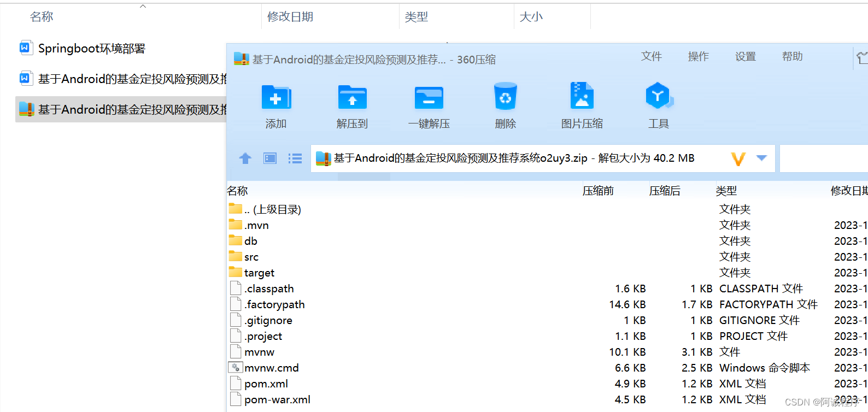868x412 pixels.
Task: Open the 帮助 (Help) menu
Action: pos(793,56)
